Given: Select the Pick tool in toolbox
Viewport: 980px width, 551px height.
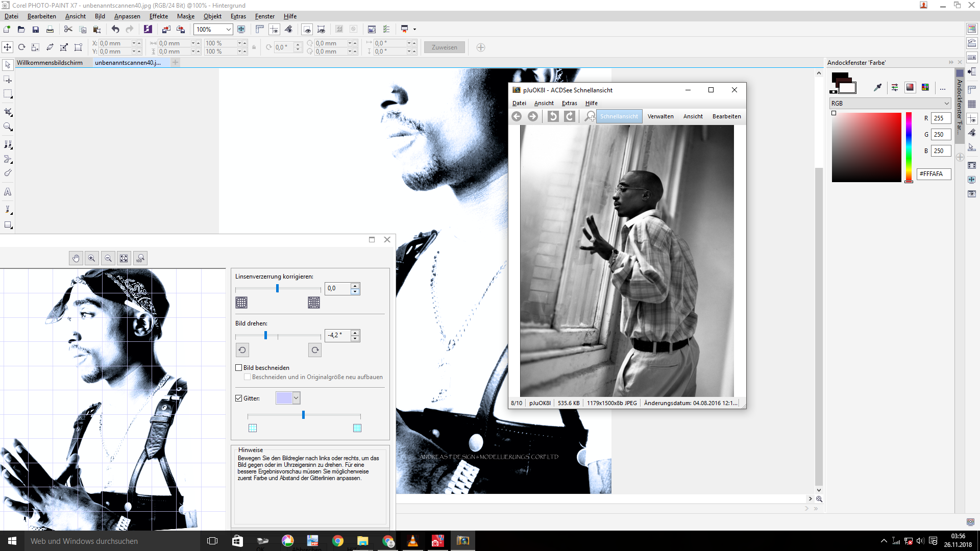Looking at the screenshot, I should [8, 65].
